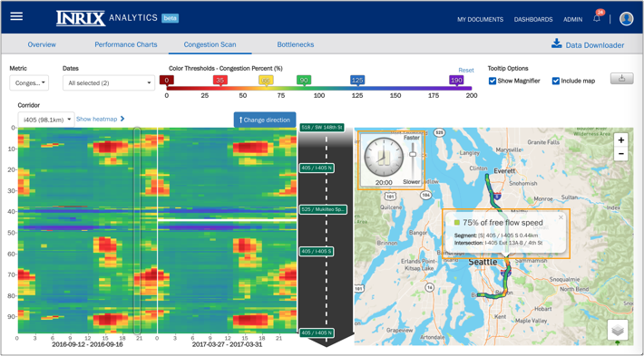The width and height of the screenshot is (644, 356).
Task: Open the Corridor i405 dropdown
Action: pyautogui.click(x=46, y=120)
